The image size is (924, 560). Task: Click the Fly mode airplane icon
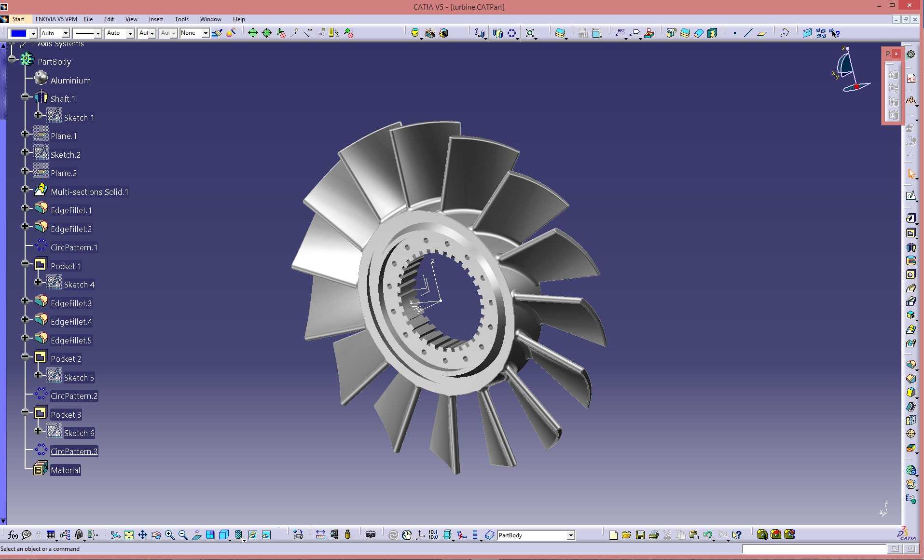(x=115, y=535)
